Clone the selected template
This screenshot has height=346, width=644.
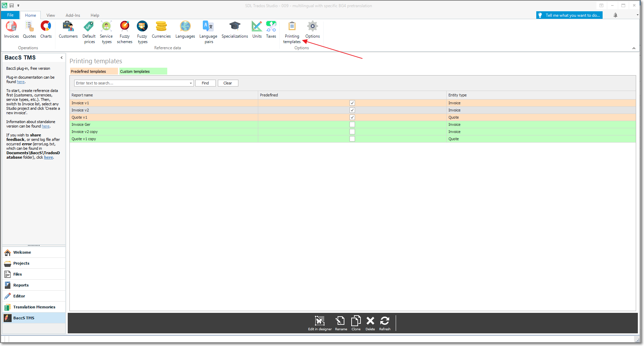point(356,323)
